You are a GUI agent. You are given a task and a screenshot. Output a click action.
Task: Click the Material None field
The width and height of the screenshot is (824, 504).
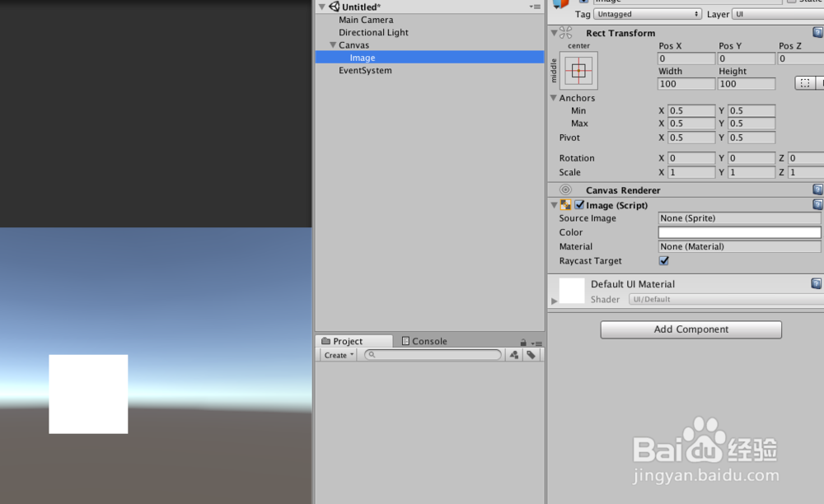pyautogui.click(x=739, y=247)
